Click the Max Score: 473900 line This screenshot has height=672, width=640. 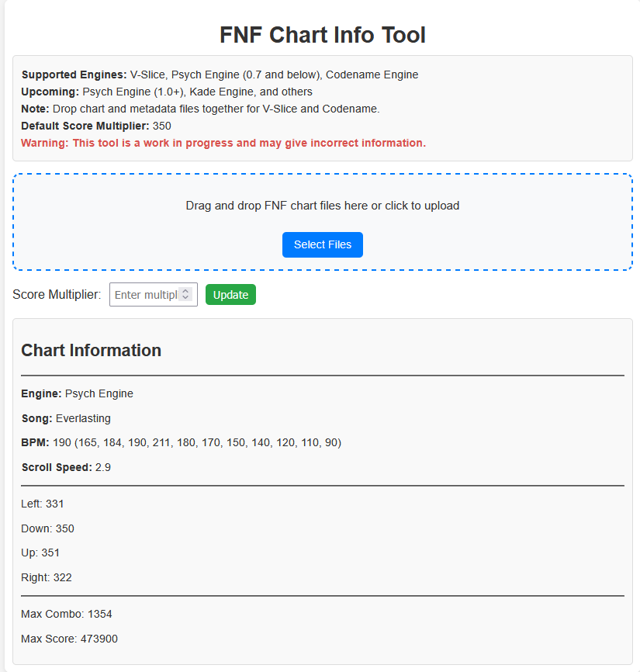(69, 639)
